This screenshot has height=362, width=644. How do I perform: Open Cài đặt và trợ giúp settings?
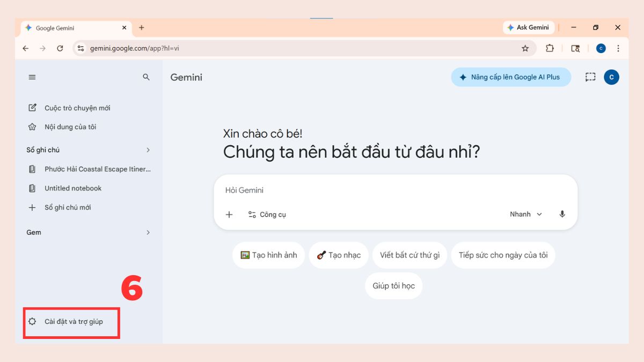65,322
